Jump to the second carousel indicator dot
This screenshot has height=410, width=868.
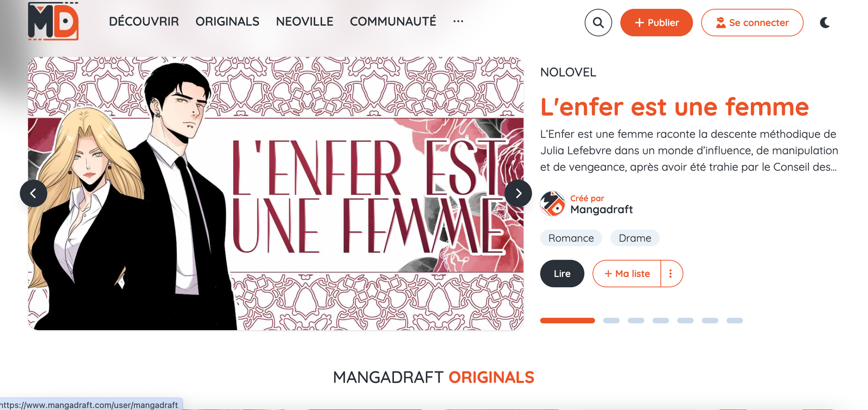[611, 320]
